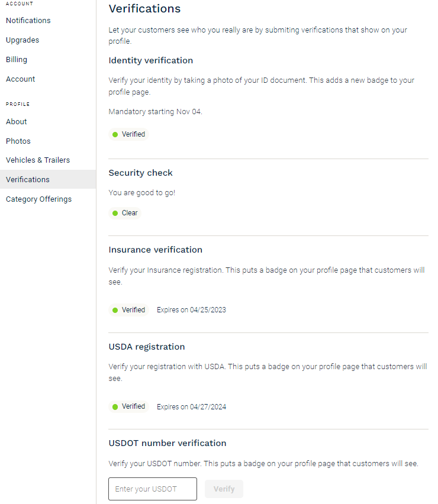Select Account in the sidebar
This screenshot has height=504, width=438.
pos(20,79)
